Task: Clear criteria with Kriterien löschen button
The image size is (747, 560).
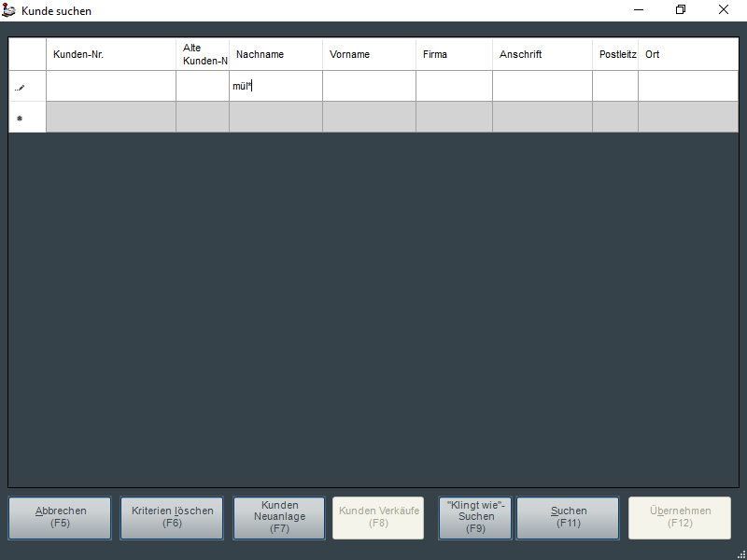Action: click(172, 517)
